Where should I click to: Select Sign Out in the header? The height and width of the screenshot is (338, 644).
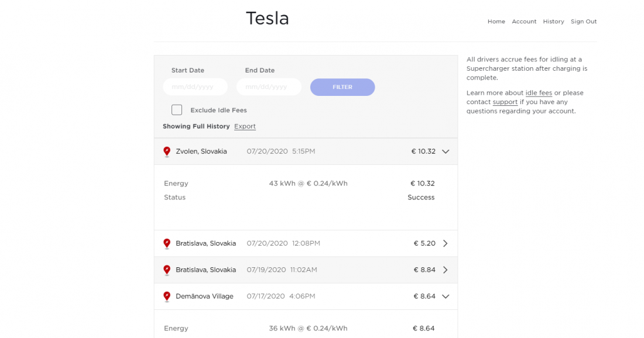pyautogui.click(x=584, y=21)
